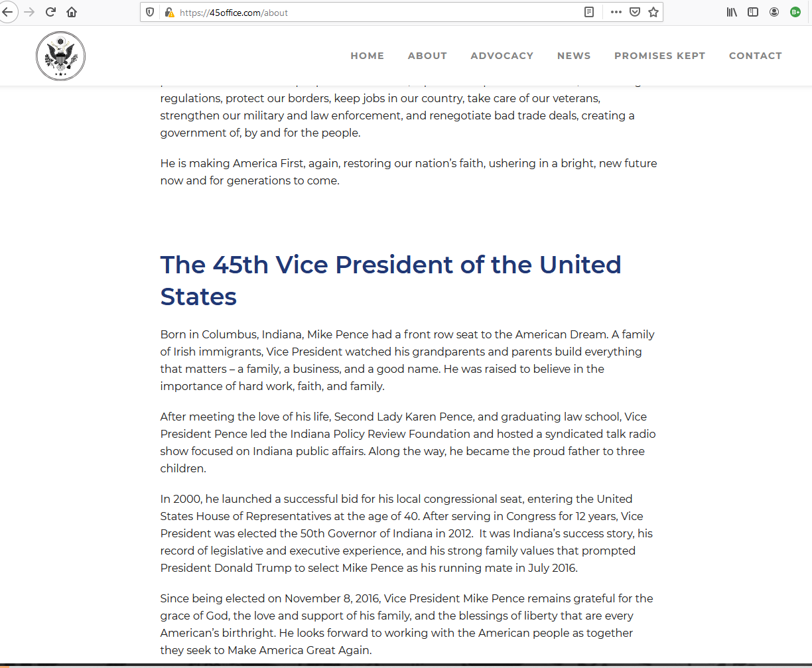The image size is (812, 668).
Task: Open the Firefox account icon
Action: [774, 12]
